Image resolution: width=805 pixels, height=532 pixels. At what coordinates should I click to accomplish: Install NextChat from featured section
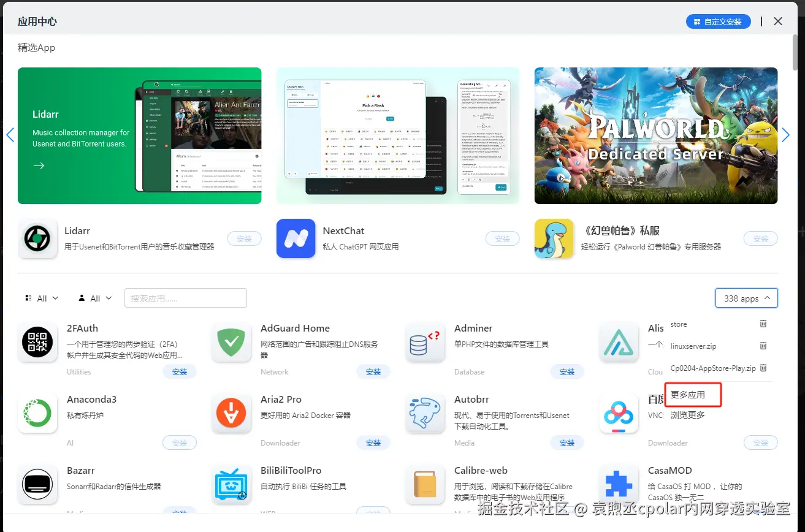tap(502, 239)
